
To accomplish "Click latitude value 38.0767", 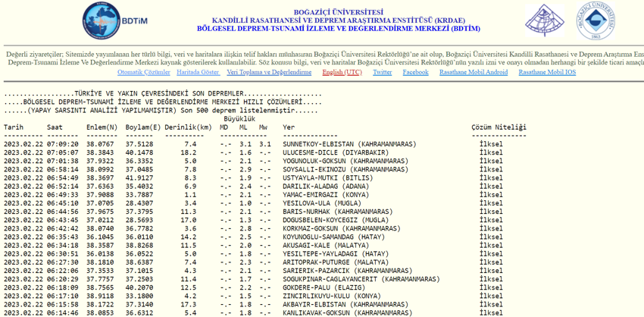I will [x=100, y=144].
